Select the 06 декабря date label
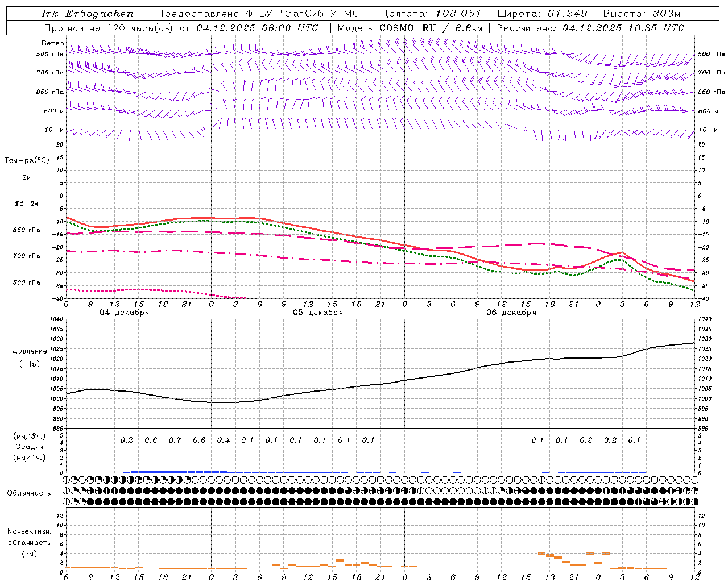 coord(511,313)
